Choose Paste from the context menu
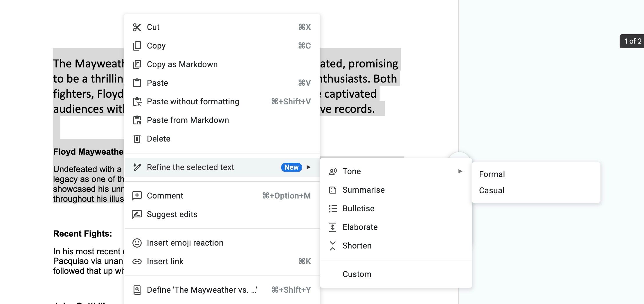644x304 pixels. tap(222, 83)
